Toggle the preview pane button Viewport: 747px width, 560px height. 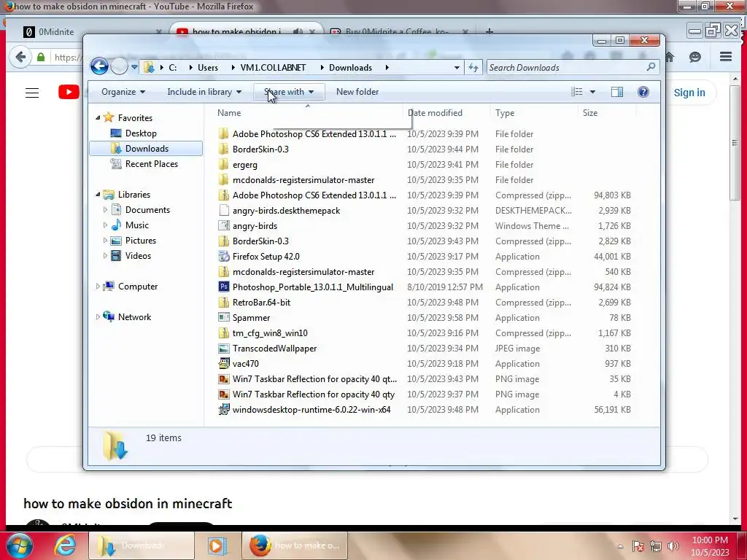[617, 92]
